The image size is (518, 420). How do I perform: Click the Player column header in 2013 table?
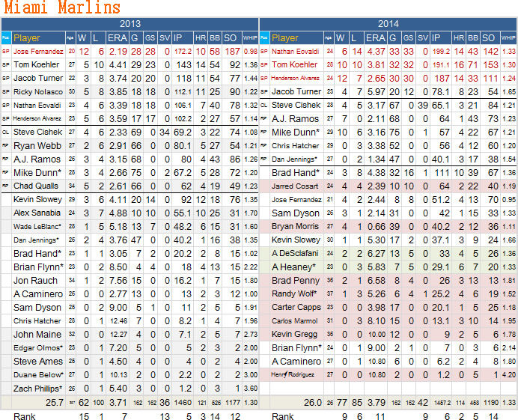(x=27, y=38)
